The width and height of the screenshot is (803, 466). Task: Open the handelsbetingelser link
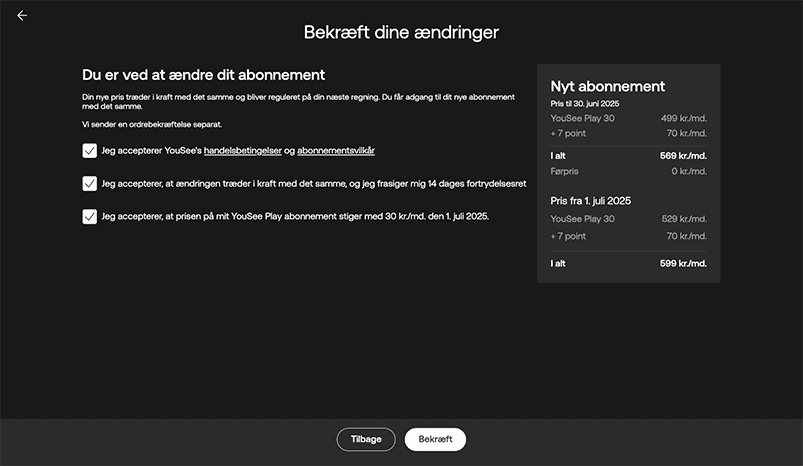coord(243,151)
